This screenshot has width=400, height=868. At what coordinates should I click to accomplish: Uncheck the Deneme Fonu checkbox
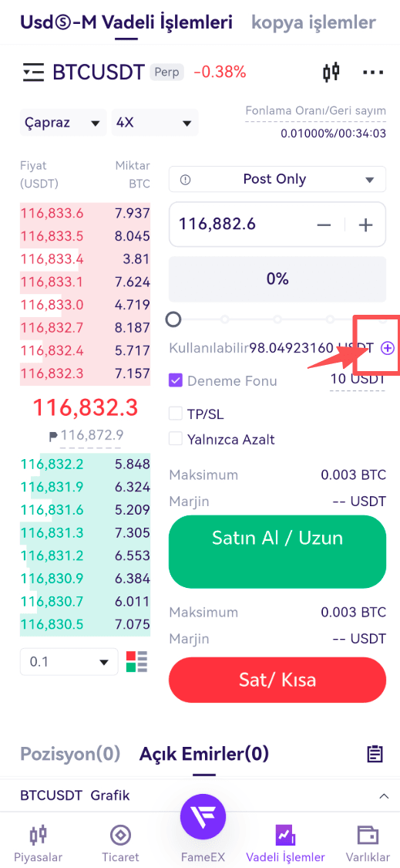pyautogui.click(x=176, y=381)
